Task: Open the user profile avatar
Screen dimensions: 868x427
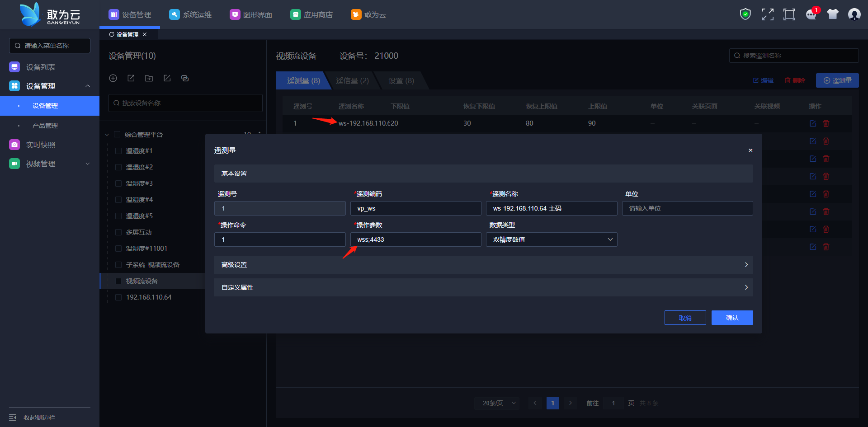Action: point(854,14)
